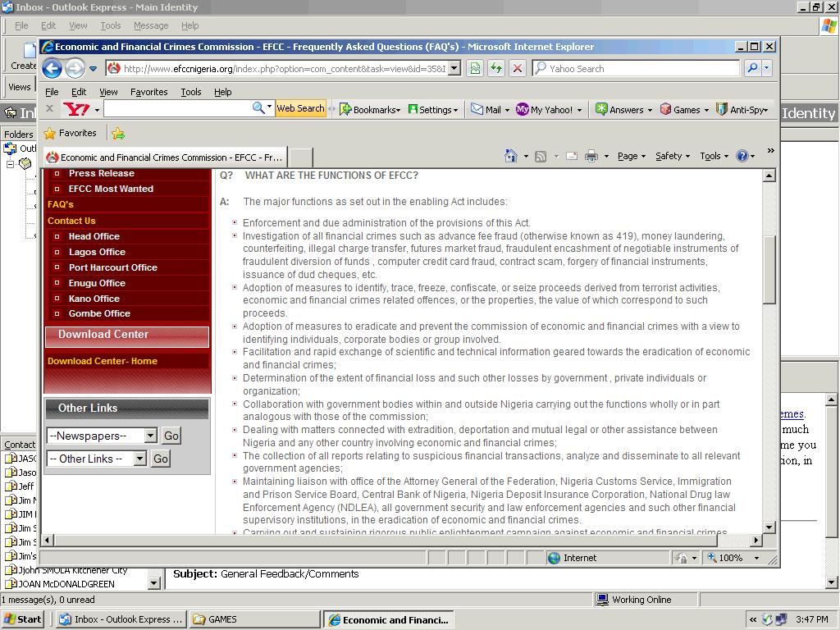Open Anti-Spy from the Yahoo toolbar
This screenshot has height=630, width=840.
(x=742, y=110)
